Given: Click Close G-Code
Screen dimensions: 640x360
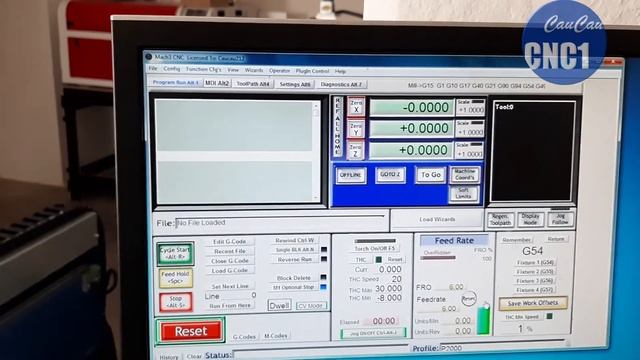Looking at the screenshot, I should point(230,261).
